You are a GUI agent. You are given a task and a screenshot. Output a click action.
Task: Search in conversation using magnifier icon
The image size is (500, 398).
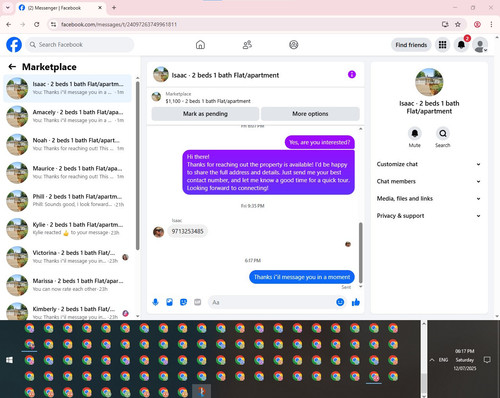click(443, 134)
